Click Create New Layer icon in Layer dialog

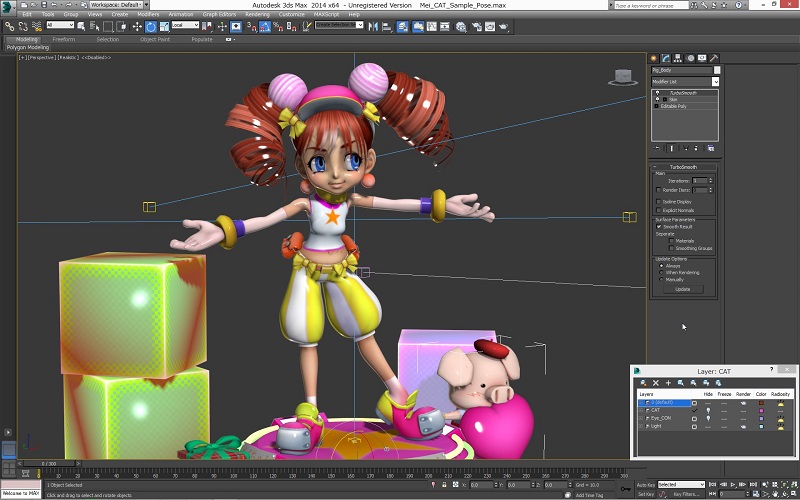point(643,383)
